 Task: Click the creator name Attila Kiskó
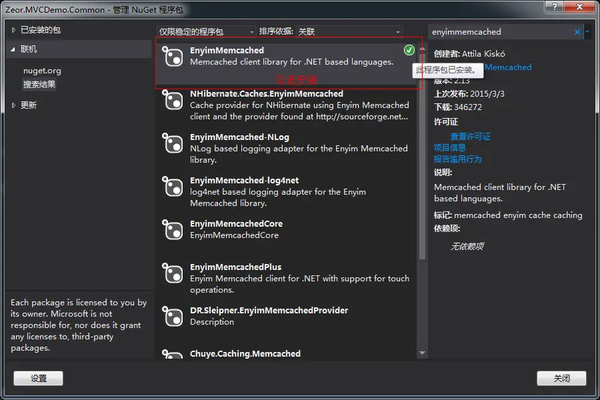pos(483,54)
